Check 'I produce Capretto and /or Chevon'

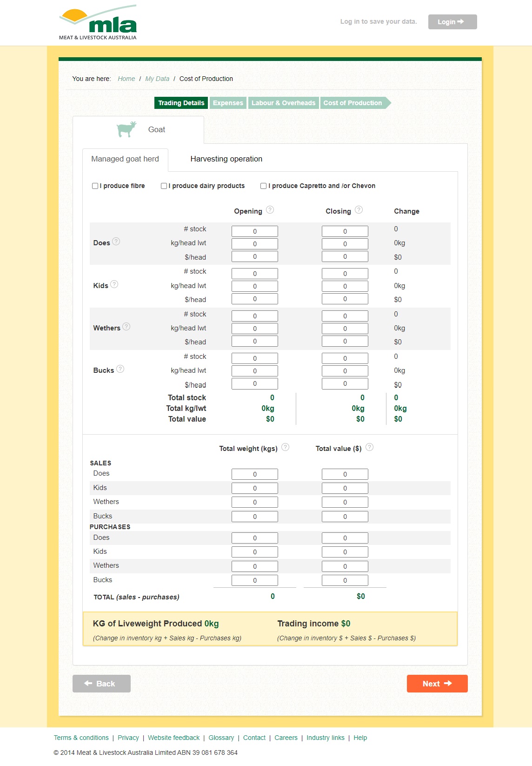pyautogui.click(x=264, y=186)
